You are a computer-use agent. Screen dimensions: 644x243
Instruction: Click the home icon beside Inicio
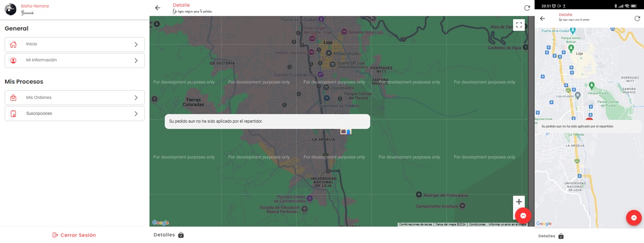(13, 44)
